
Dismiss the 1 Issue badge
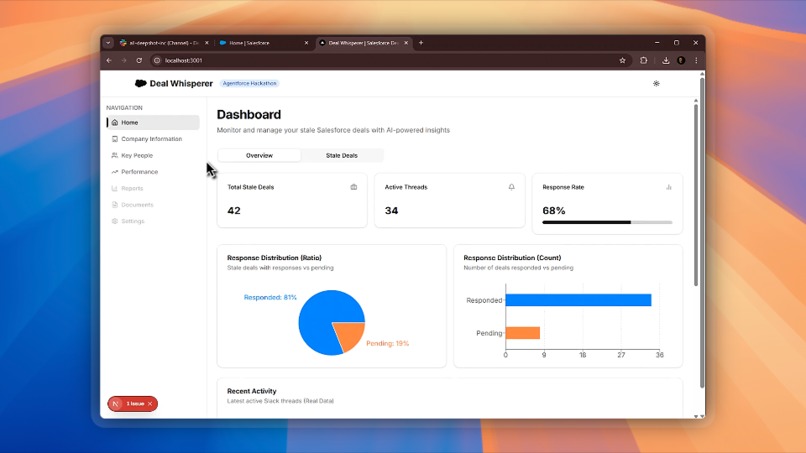[x=150, y=404]
